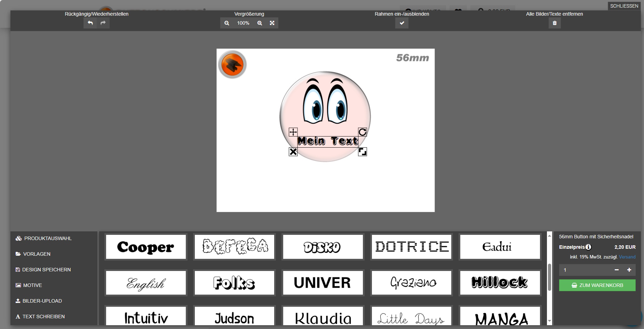Image resolution: width=644 pixels, height=329 pixels.
Task: Click the cartoon eyes motif on the button
Action: (x=325, y=101)
